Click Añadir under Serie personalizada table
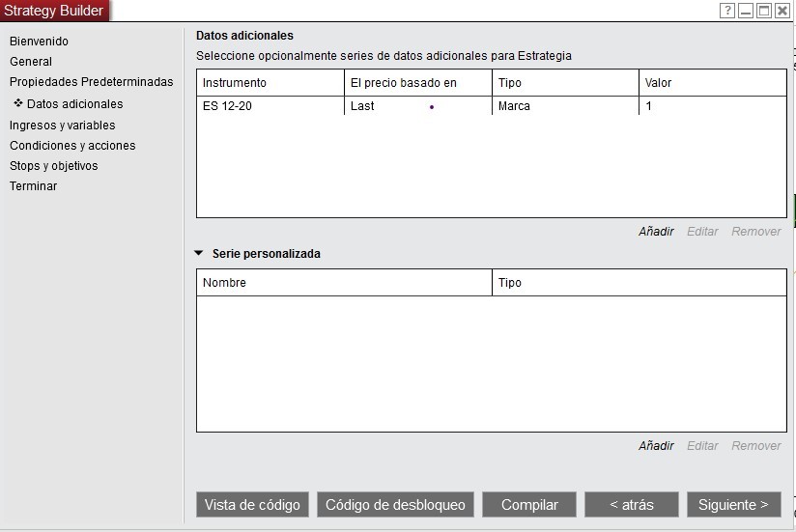 pos(656,446)
